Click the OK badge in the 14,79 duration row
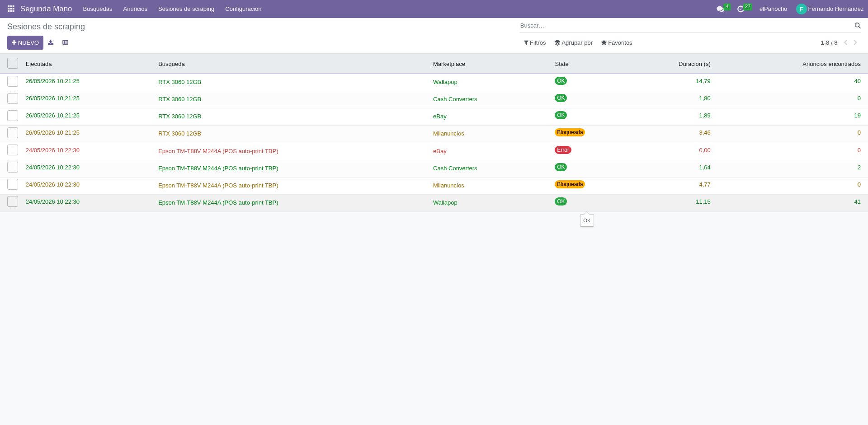 561,81
